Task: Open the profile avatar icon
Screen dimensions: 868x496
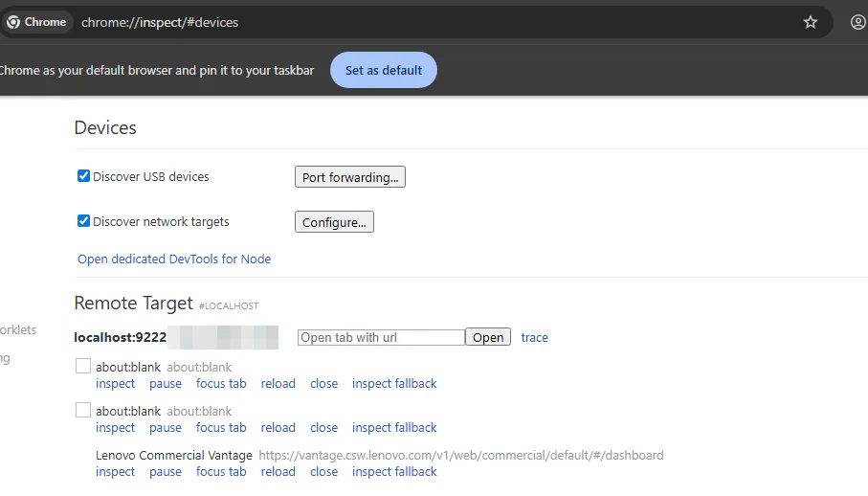Action: pos(857,22)
